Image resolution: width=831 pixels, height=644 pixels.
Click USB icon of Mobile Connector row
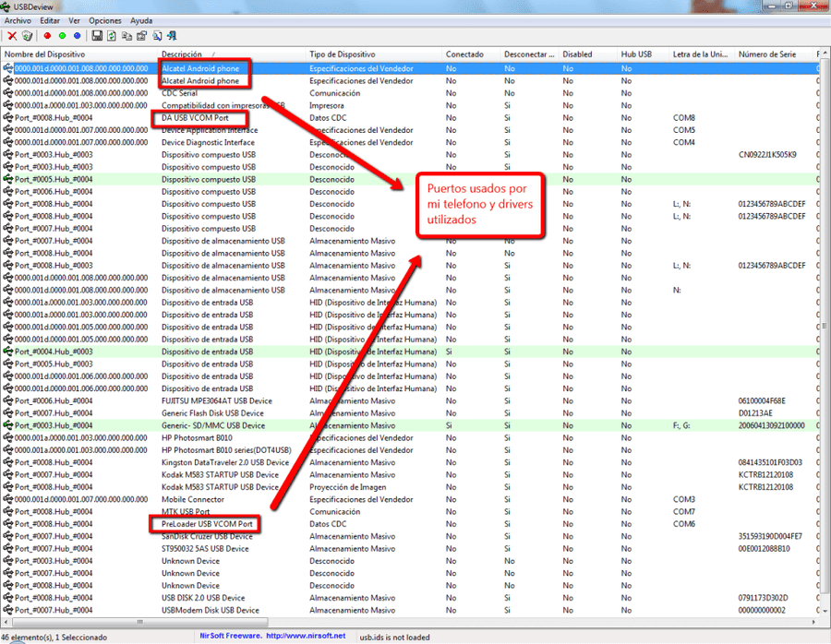(8, 499)
